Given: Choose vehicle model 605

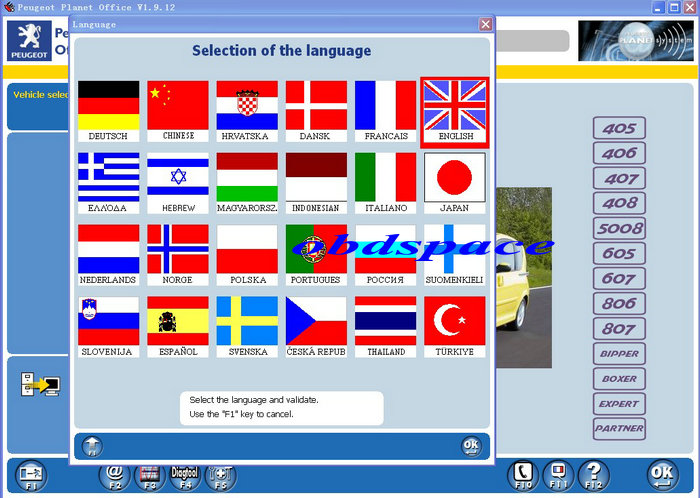Looking at the screenshot, I should pos(619,253).
